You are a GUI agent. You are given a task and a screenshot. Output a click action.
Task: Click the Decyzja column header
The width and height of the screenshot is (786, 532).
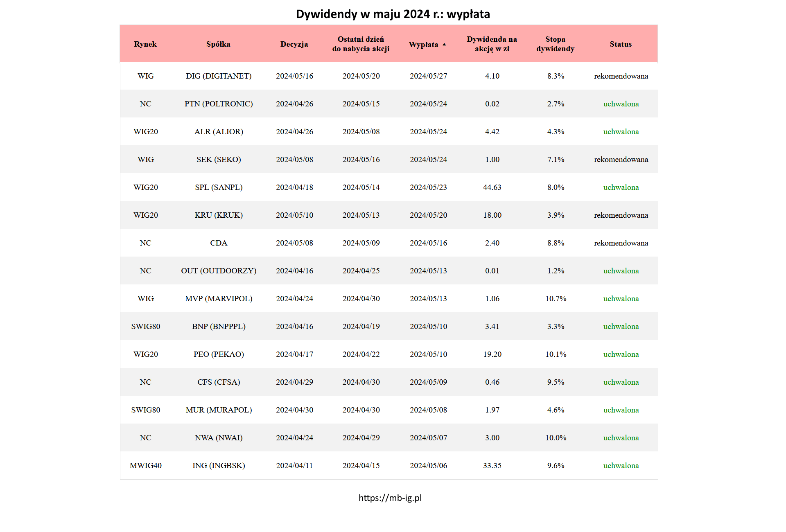(x=294, y=44)
